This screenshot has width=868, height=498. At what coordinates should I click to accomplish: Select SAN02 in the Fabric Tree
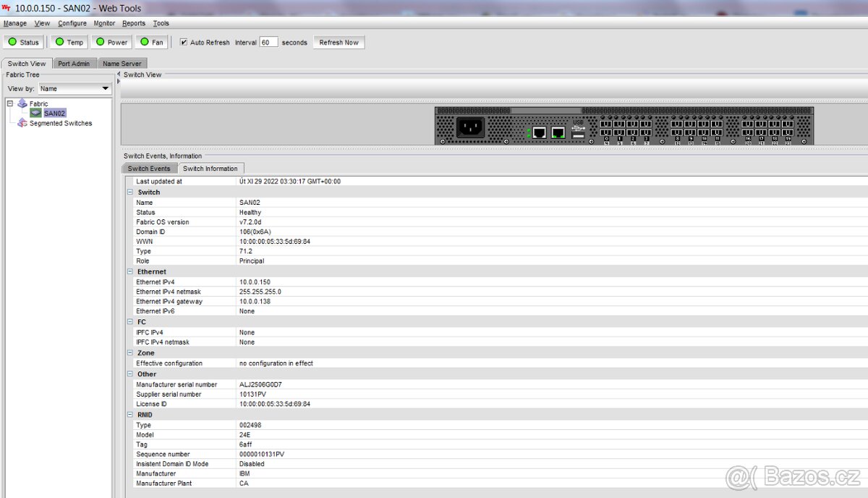tap(54, 113)
